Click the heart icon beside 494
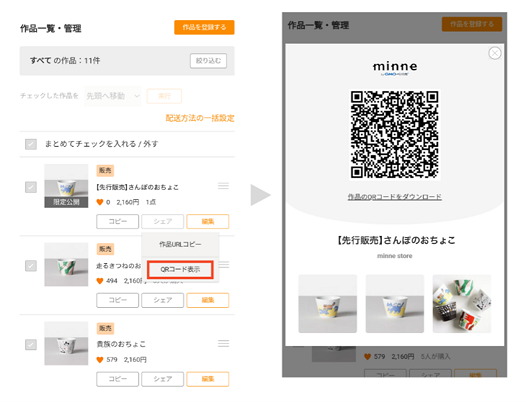526x402 pixels. [x=100, y=281]
